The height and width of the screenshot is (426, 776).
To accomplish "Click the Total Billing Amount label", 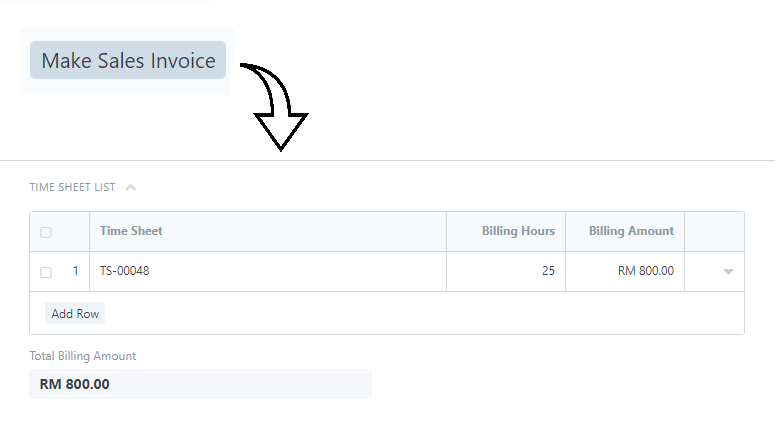I will coord(83,356).
